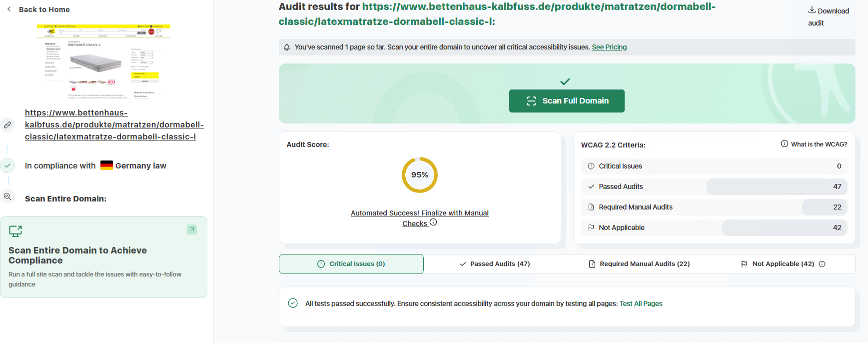Open the Required Manual Audits (22) tab

pyautogui.click(x=639, y=264)
